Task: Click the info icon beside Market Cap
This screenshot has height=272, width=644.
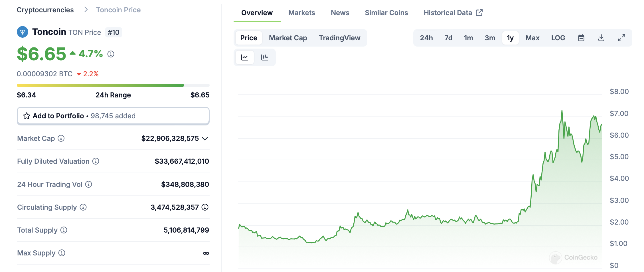Action: click(61, 138)
